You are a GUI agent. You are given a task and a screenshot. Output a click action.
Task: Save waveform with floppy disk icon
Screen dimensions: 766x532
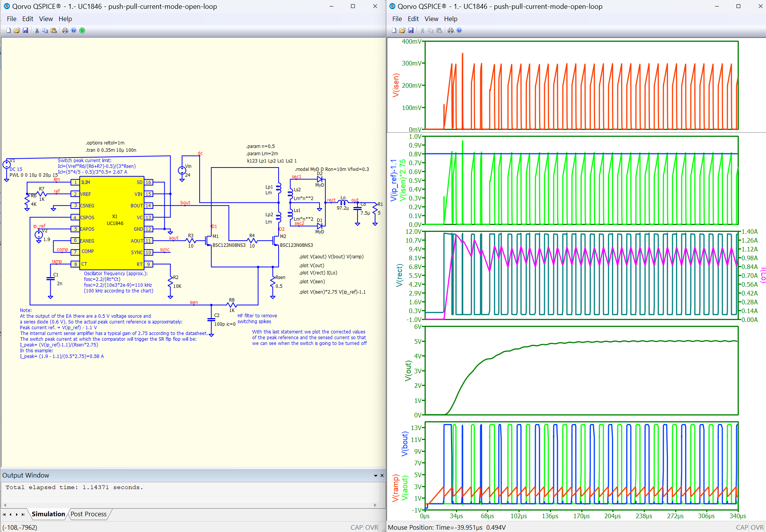coord(411,31)
